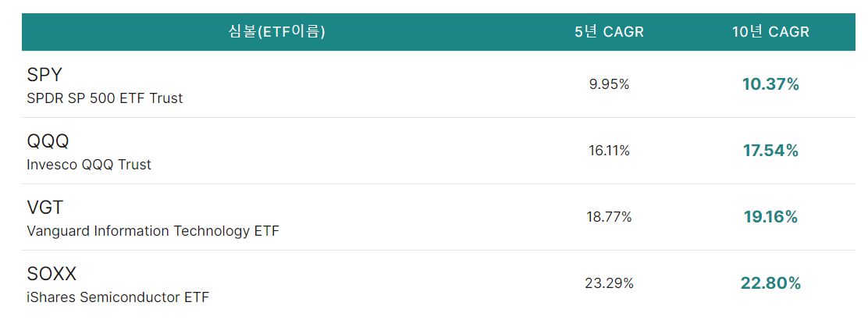
Task: Click SPY 10-year CAGR value 10.37%
Action: pyautogui.click(x=770, y=85)
